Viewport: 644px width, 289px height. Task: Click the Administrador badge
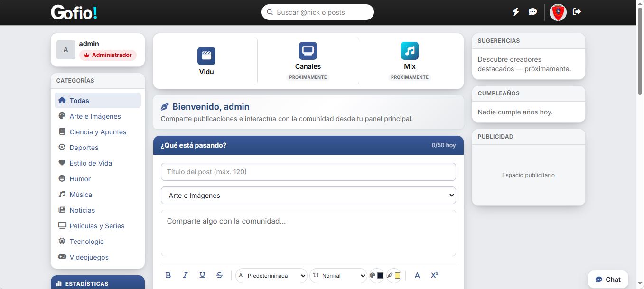[x=108, y=55]
